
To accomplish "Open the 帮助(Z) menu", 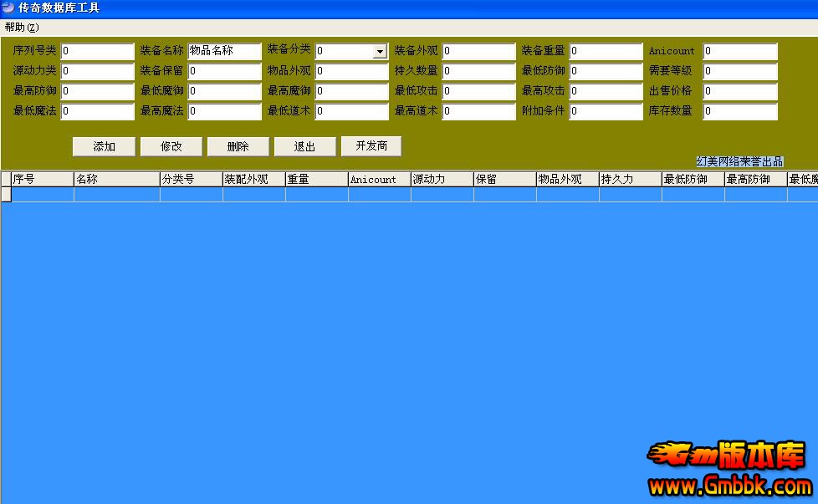I will (22, 28).
